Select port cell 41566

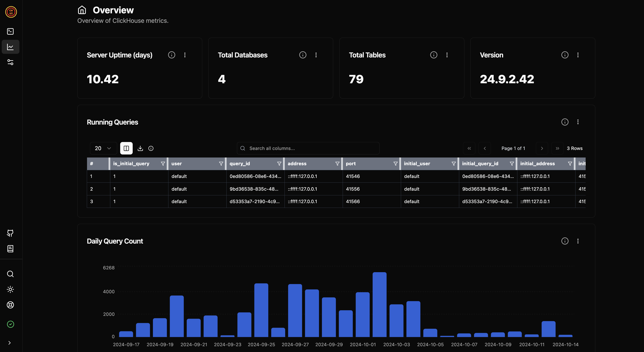pyautogui.click(x=372, y=201)
